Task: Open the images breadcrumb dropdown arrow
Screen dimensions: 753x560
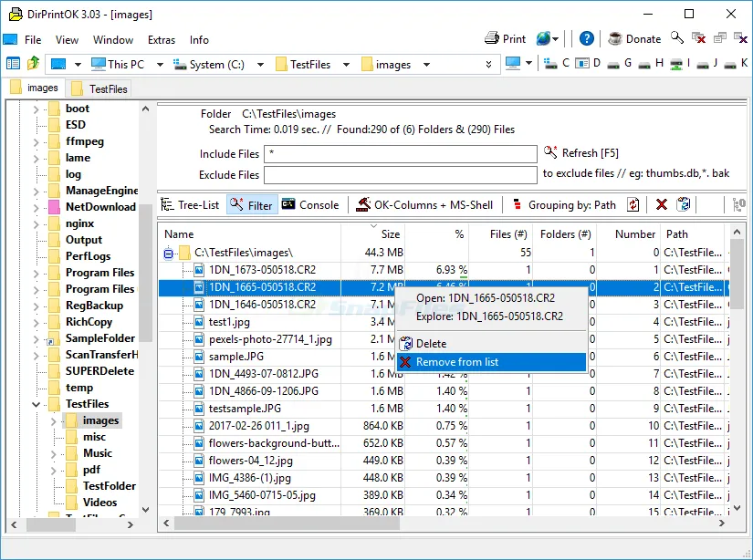Action: point(426,65)
